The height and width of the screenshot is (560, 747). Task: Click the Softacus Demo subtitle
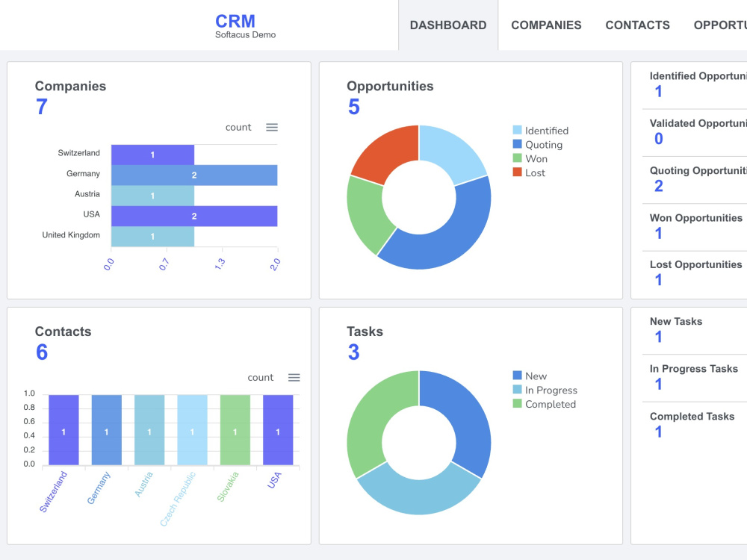pos(245,35)
